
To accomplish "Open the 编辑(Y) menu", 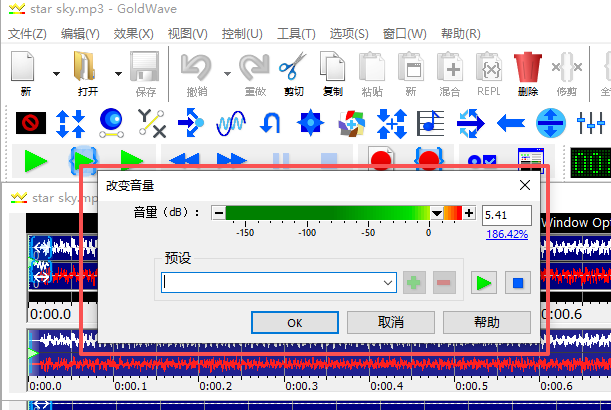I will click(80, 34).
